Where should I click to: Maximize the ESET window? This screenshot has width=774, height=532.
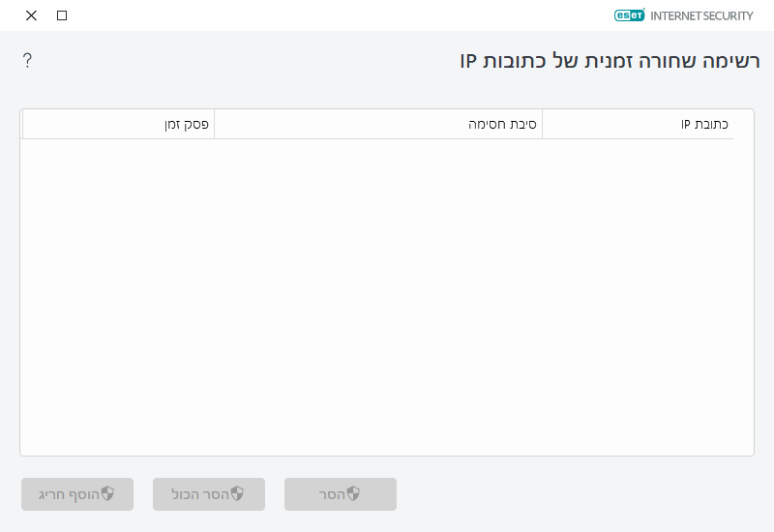(x=62, y=15)
